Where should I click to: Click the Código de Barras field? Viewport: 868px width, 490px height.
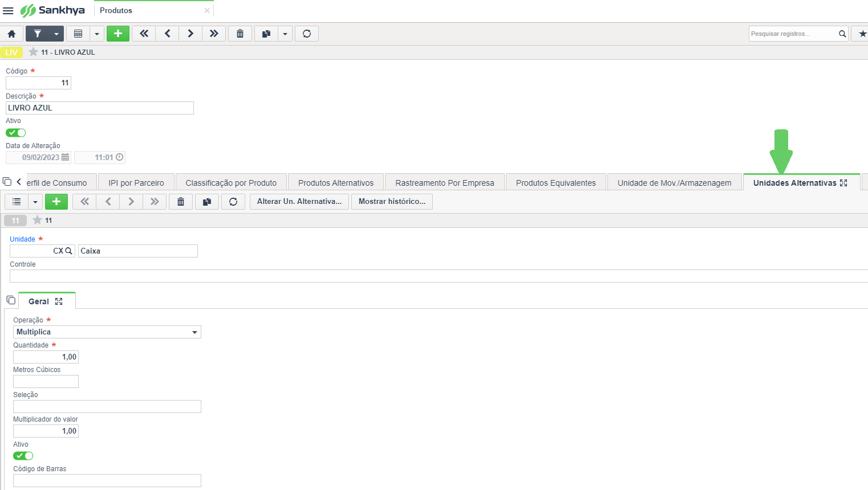click(107, 481)
